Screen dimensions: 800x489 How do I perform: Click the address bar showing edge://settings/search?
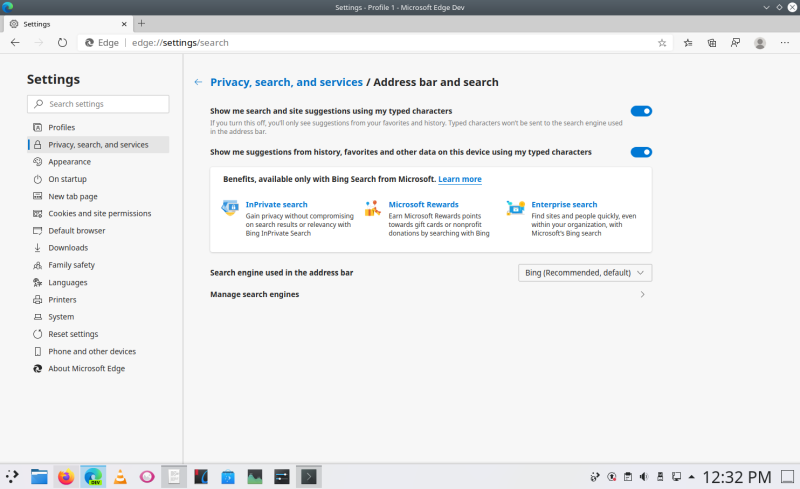point(375,43)
